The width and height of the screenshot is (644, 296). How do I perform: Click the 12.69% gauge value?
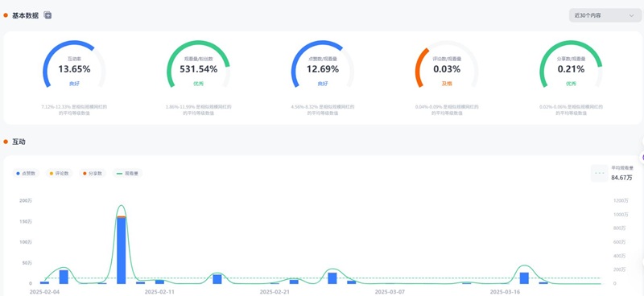(323, 69)
